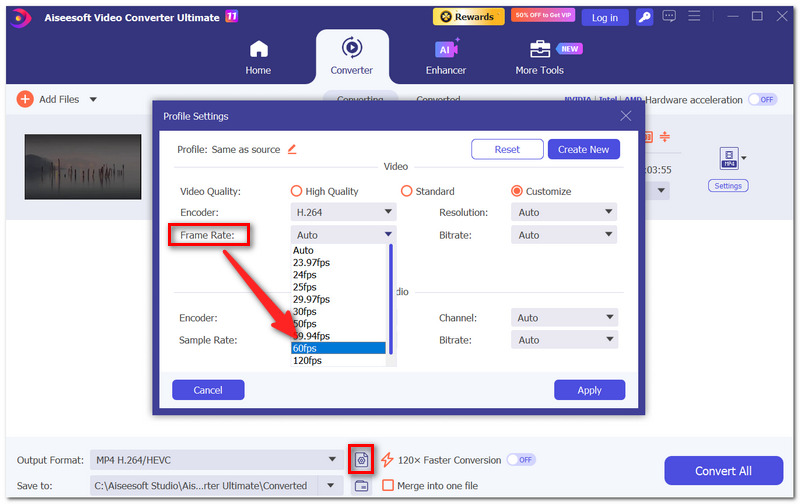800x504 pixels.
Task: Click the Apply button
Action: coord(589,390)
